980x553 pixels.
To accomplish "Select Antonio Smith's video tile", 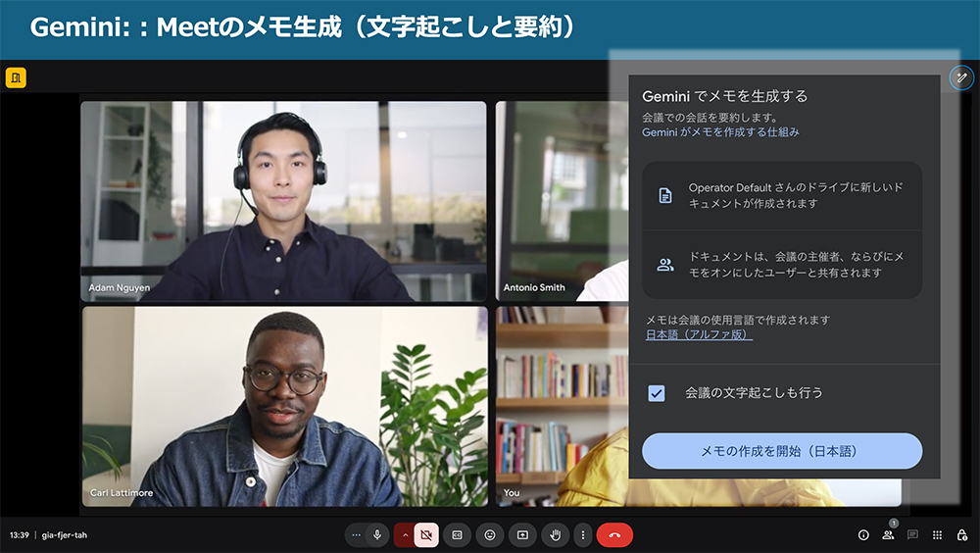I will [x=562, y=201].
